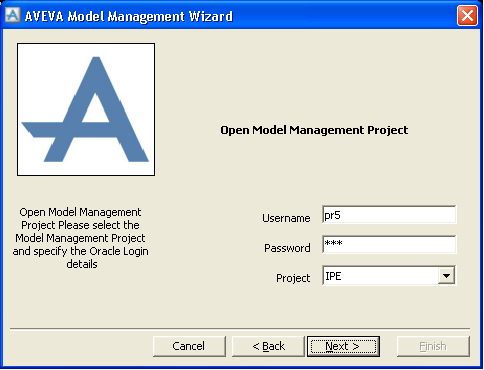484x370 pixels.
Task: Open the Project dropdown arrow
Action: pos(446,276)
